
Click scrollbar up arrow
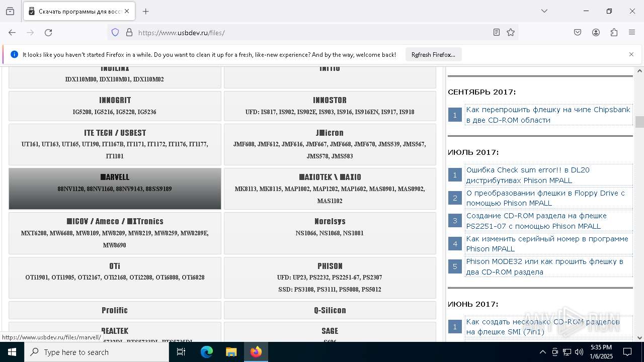pos(639,71)
